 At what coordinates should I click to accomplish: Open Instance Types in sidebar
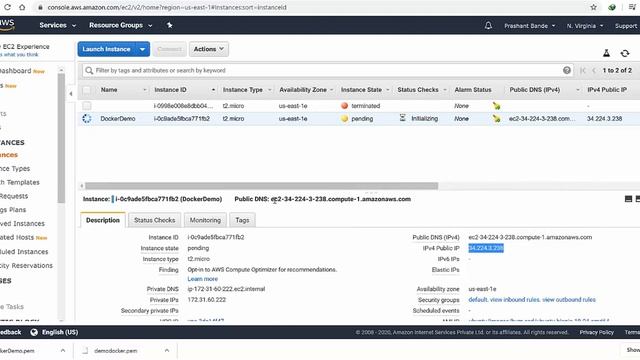click(15, 169)
